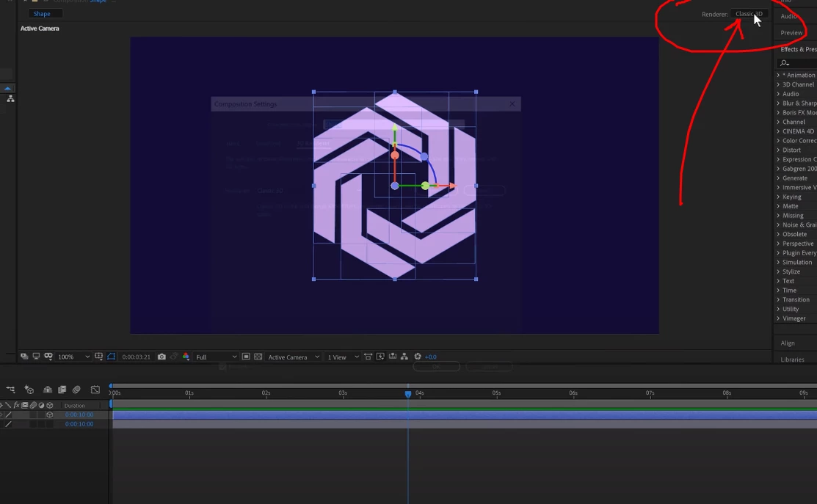Open grid and guide options icon
817x504 pixels.
pyautogui.click(x=98, y=357)
